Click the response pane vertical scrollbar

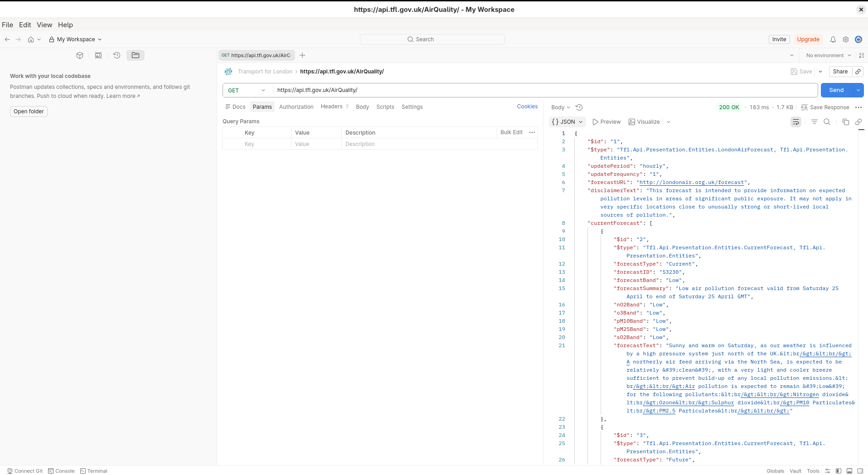point(861,272)
